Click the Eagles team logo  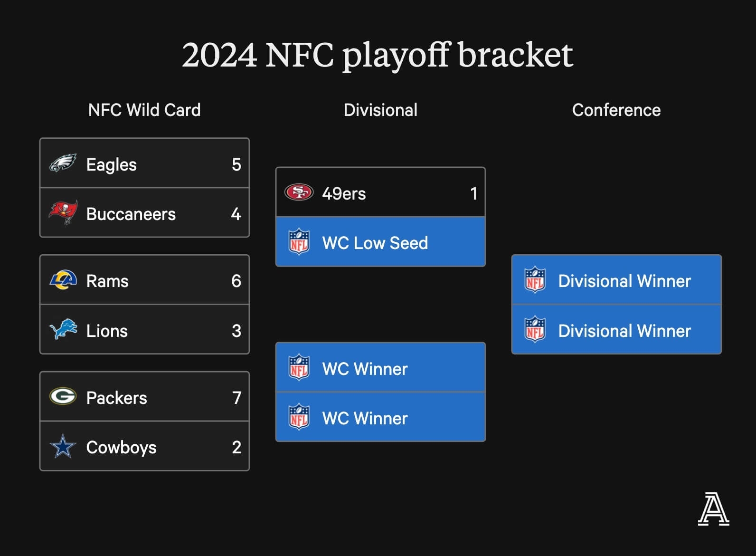click(x=63, y=164)
